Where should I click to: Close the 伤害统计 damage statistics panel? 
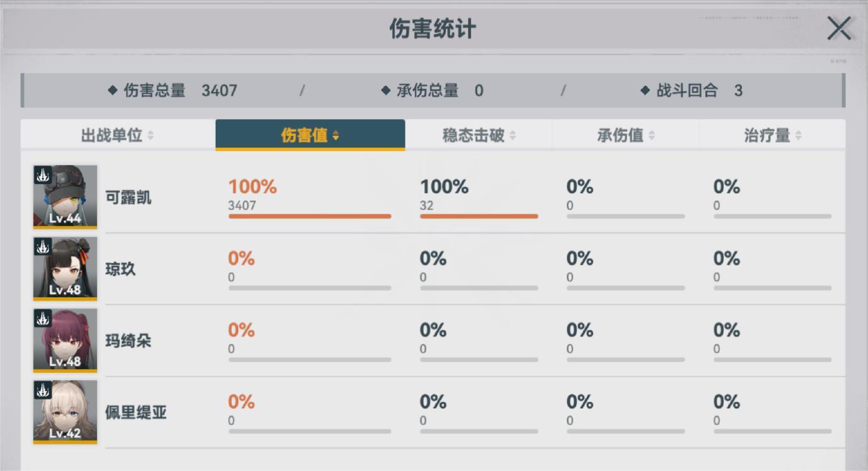(838, 29)
